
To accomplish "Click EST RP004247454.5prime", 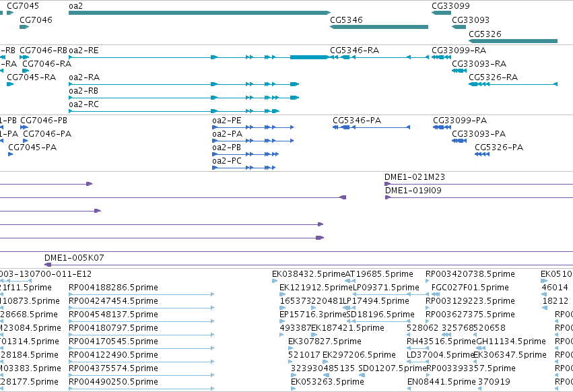I will pos(113,301).
